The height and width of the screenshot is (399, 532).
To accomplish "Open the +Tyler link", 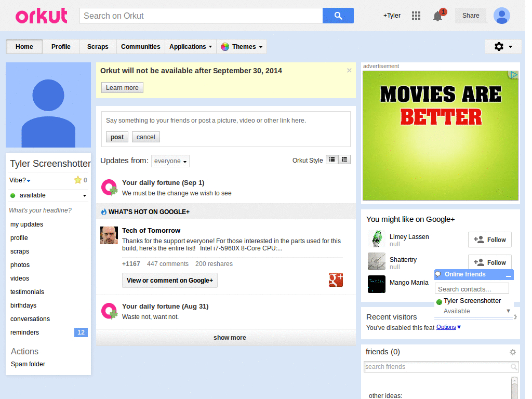I will [392, 16].
